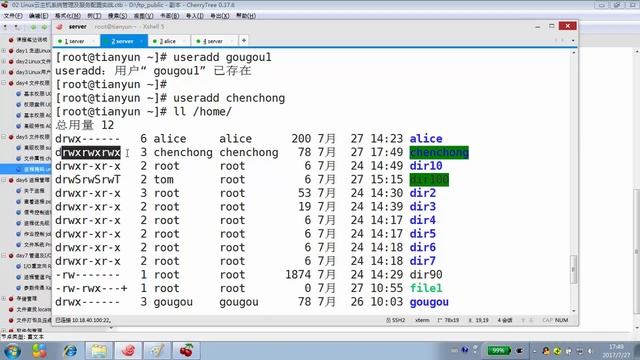
Task: Open the 帮助(H) menu
Action: (246, 16)
